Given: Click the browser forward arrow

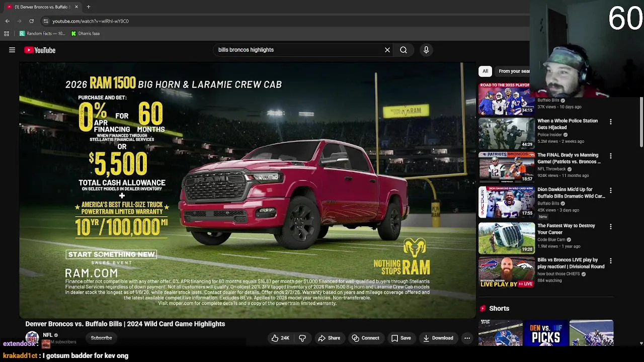Looking at the screenshot, I should tap(19, 21).
